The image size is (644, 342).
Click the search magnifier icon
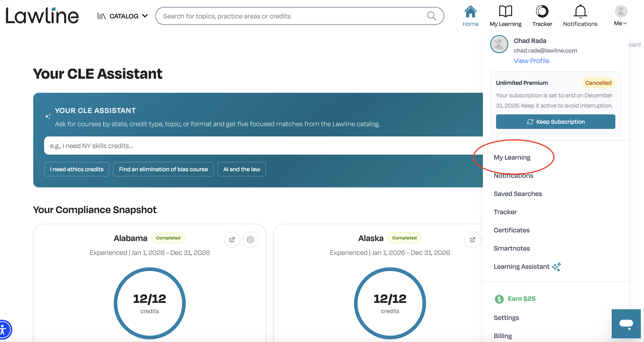[x=431, y=16]
